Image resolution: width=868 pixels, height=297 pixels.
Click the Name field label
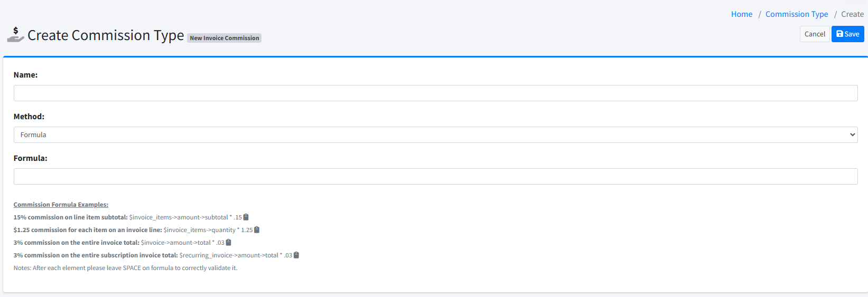(x=25, y=75)
